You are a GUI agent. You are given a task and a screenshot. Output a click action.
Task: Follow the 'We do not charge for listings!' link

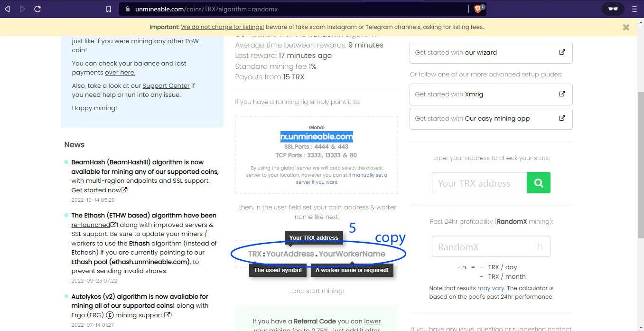(223, 27)
